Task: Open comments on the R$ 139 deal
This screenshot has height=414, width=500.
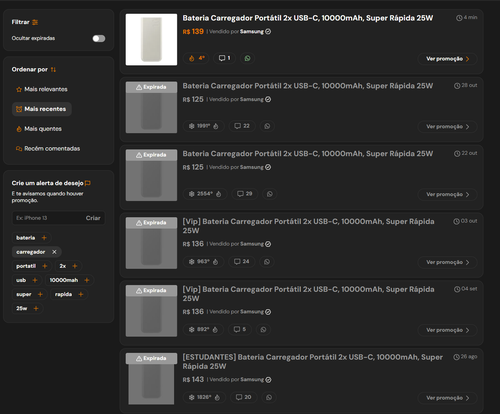Action: point(224,58)
